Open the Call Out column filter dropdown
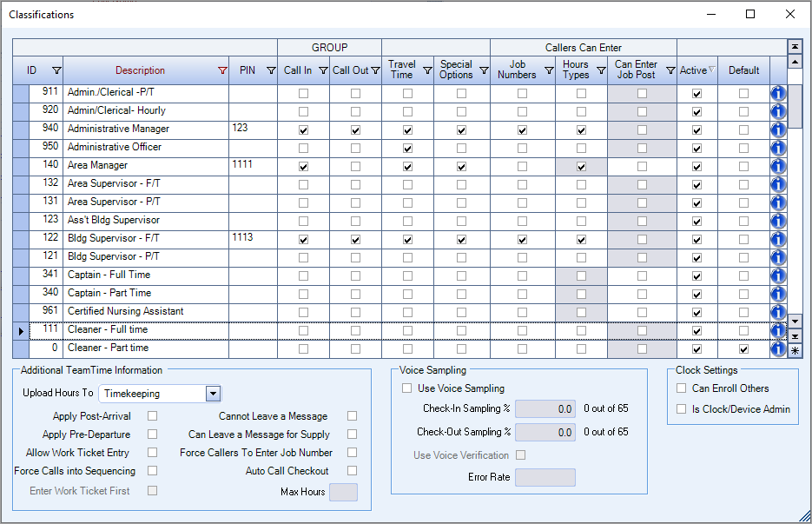The height and width of the screenshot is (524, 812). (x=373, y=70)
